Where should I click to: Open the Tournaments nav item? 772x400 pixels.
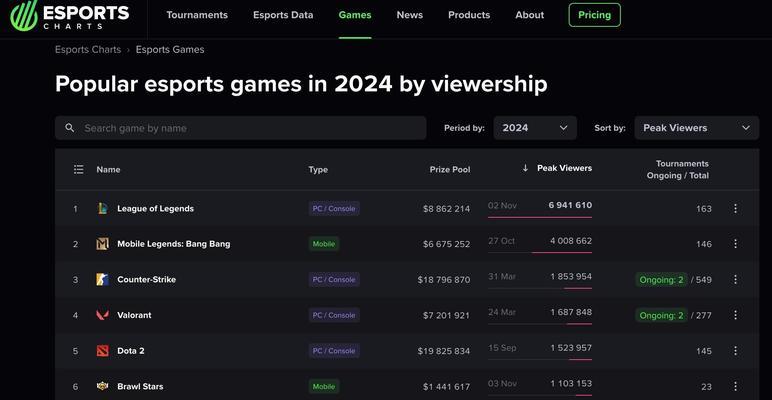tap(197, 15)
